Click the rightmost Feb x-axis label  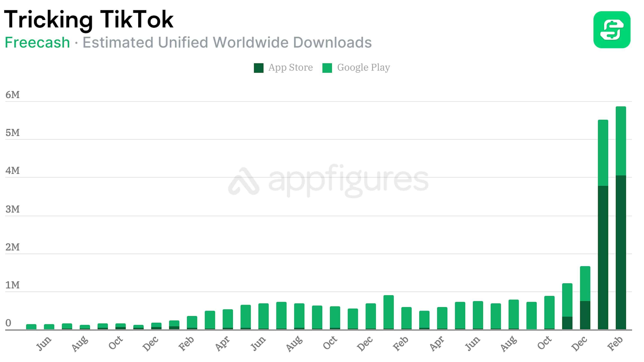click(615, 344)
